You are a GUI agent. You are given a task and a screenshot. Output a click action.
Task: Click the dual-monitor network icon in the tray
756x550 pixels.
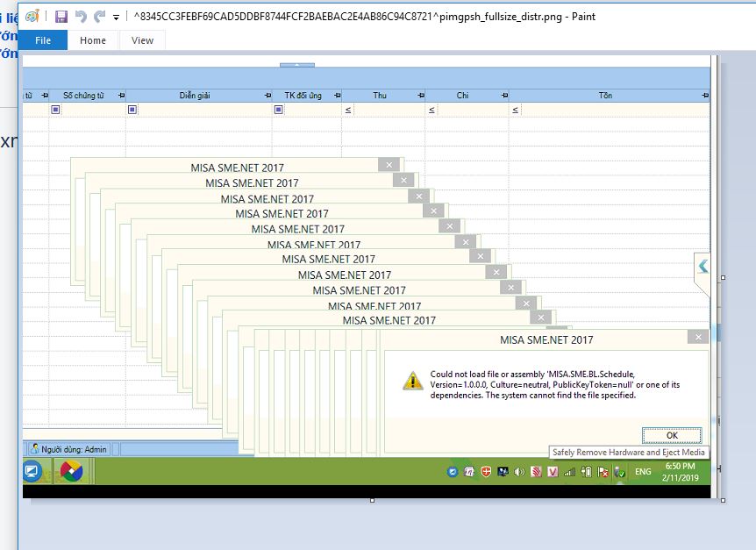(503, 472)
